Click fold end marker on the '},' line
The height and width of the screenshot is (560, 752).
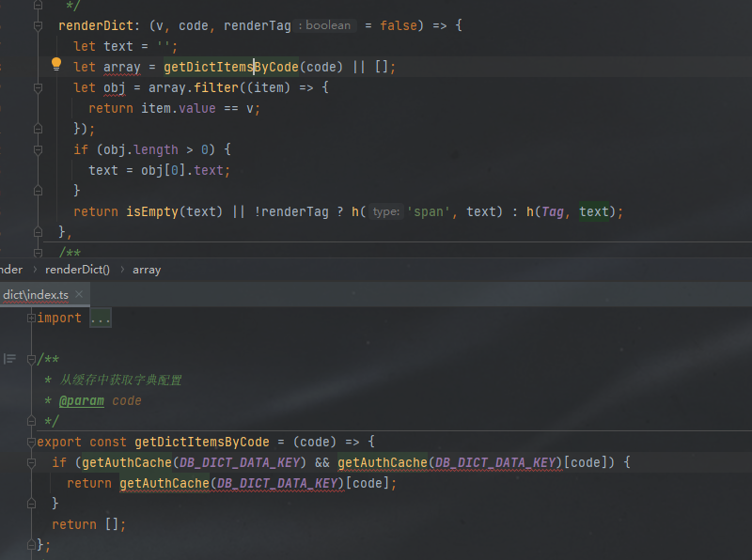click(x=38, y=232)
